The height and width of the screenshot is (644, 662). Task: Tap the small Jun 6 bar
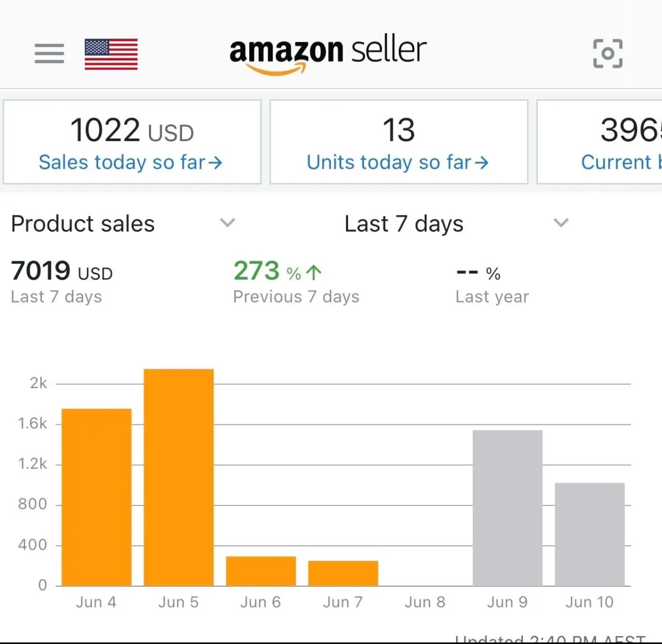coord(261,571)
